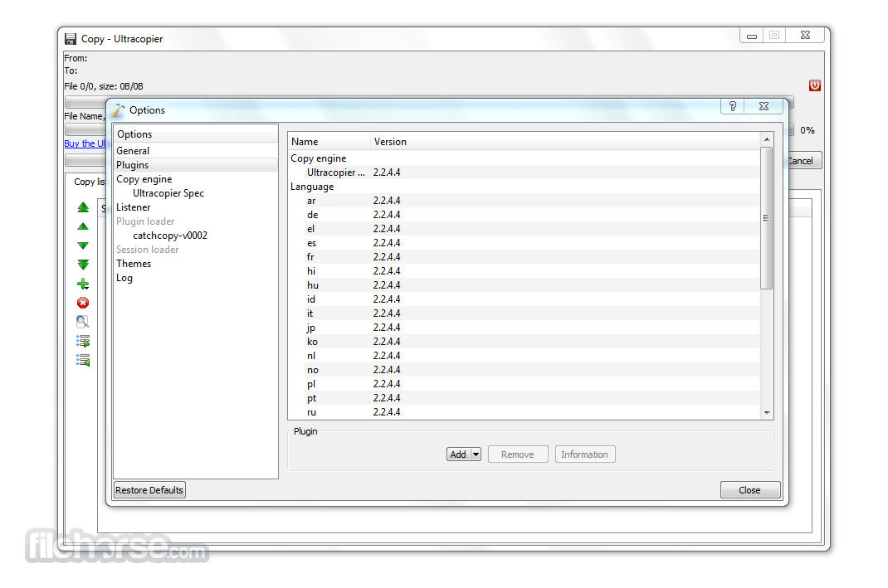Close the Options dialog with the X

(x=764, y=106)
